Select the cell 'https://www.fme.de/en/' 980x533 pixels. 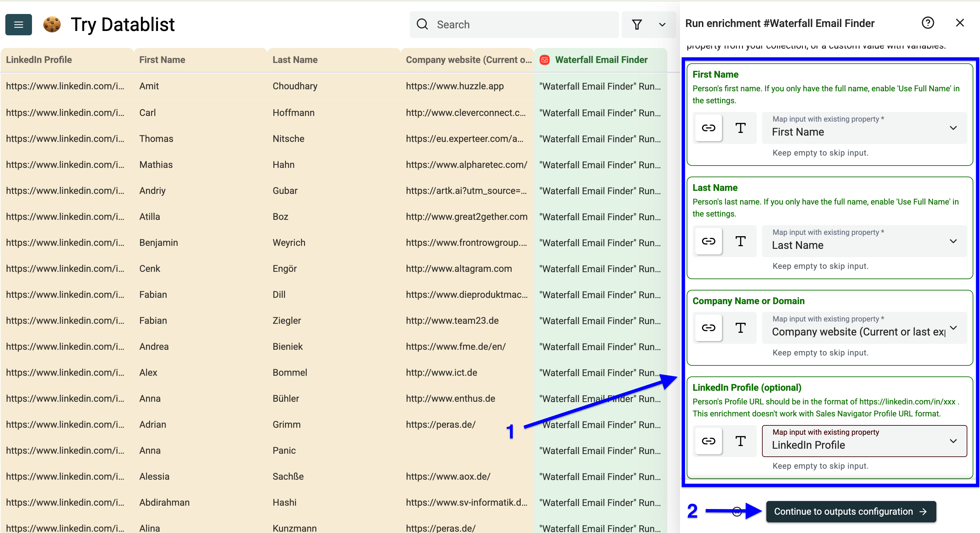[467, 346]
